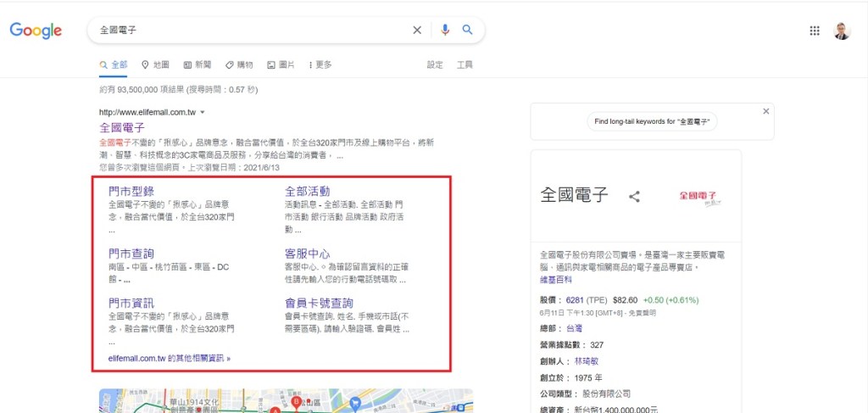The height and width of the screenshot is (413, 868).
Task: Start voice search with microphone icon
Action: pos(445,30)
